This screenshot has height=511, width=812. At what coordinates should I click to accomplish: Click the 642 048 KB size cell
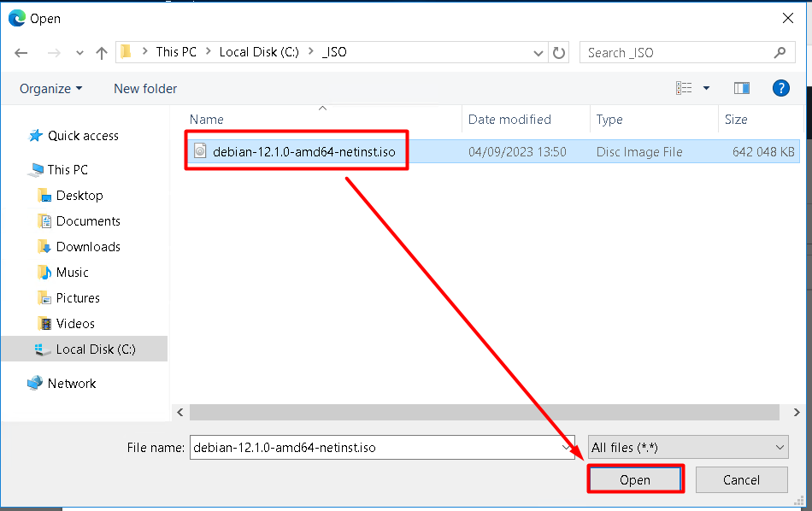(763, 152)
